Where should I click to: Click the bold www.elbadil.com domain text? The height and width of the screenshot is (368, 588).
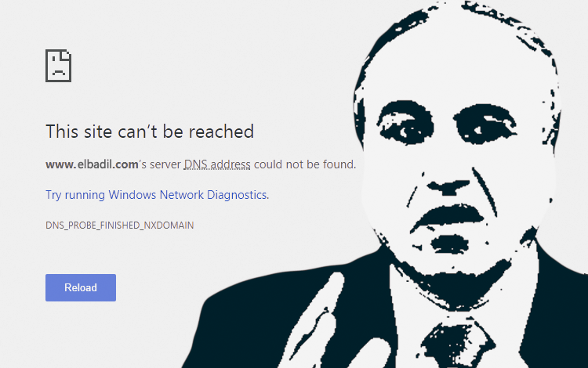[92, 164]
